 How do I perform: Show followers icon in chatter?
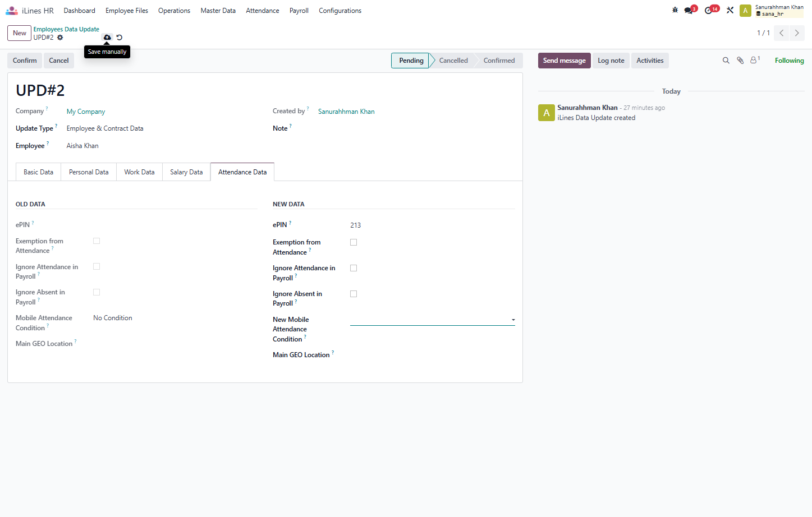[755, 60]
